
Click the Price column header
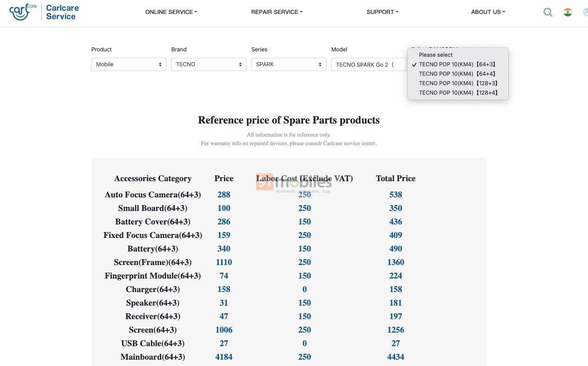tap(224, 178)
